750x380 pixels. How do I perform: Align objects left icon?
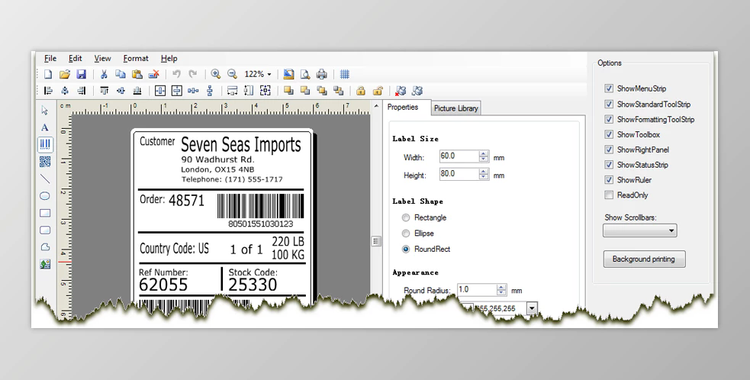[48, 90]
